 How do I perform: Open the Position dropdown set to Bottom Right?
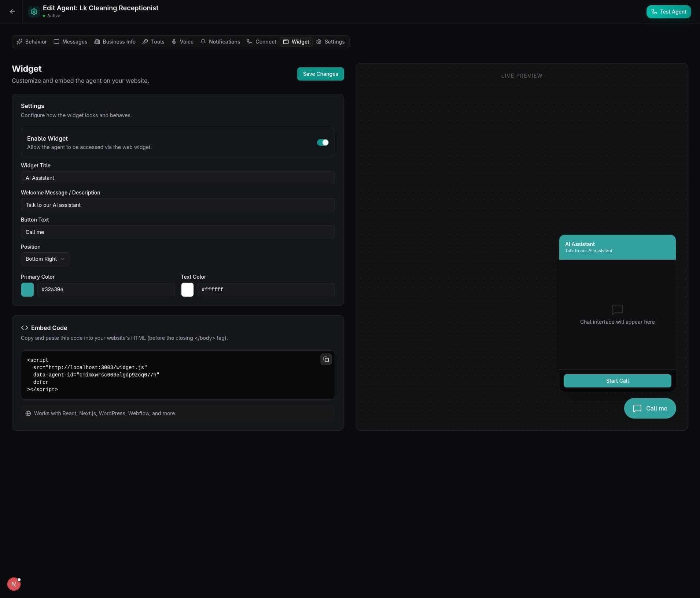[x=45, y=259]
